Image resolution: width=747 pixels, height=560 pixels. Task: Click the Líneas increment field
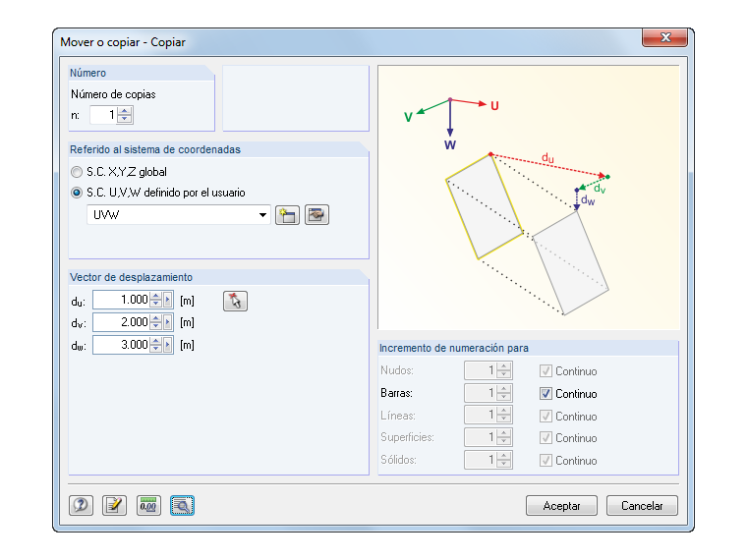click(482, 416)
